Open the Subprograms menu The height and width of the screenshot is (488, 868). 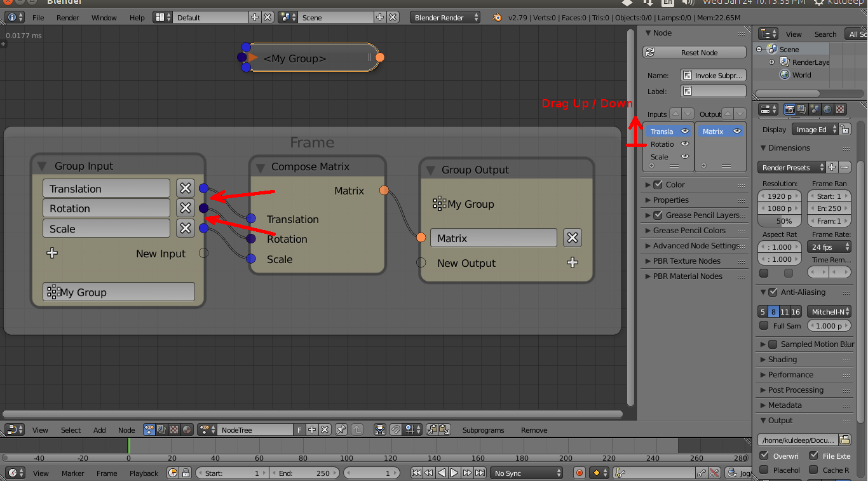pyautogui.click(x=483, y=430)
